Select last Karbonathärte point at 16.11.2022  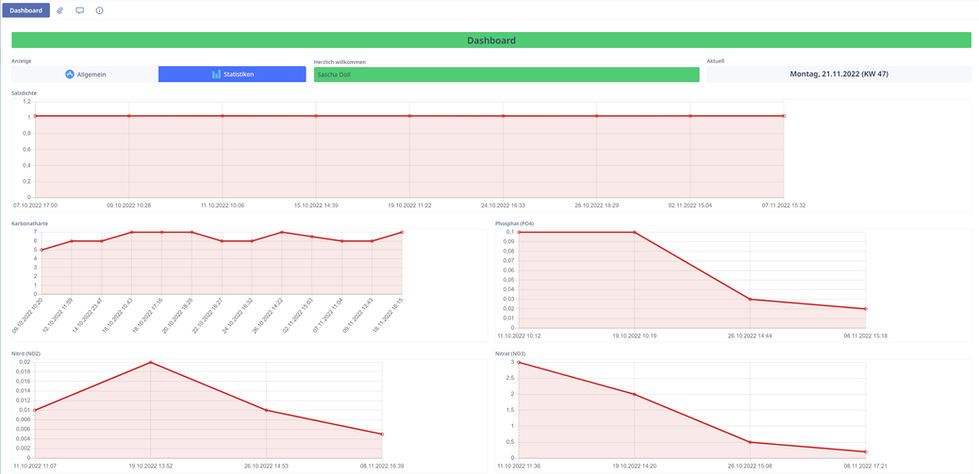(x=401, y=232)
